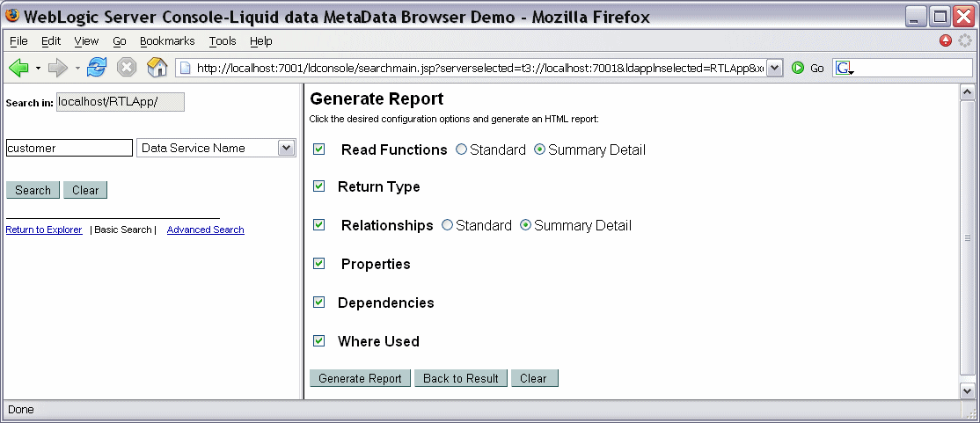Image resolution: width=980 pixels, height=423 pixels.
Task: Click the Basic Search text
Action: (122, 230)
